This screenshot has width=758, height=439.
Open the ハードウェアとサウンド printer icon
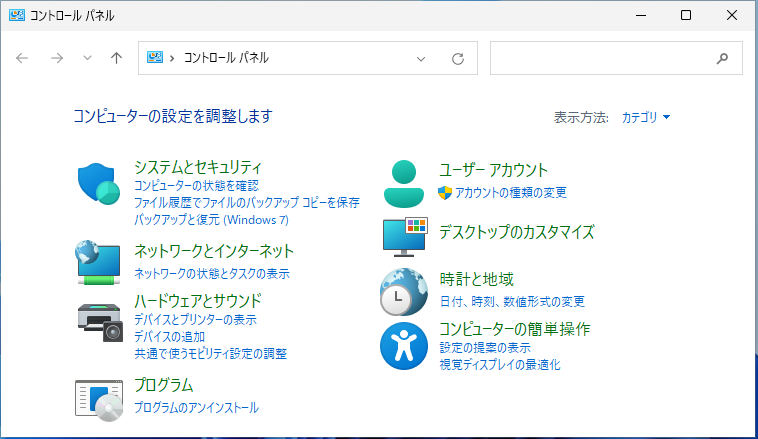tap(100, 322)
